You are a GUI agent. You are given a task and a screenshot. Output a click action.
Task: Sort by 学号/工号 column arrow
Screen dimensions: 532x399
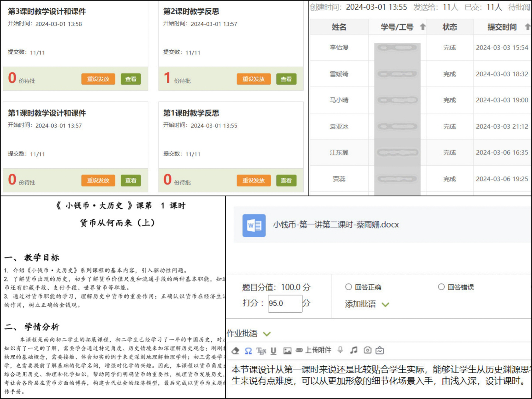422,27
